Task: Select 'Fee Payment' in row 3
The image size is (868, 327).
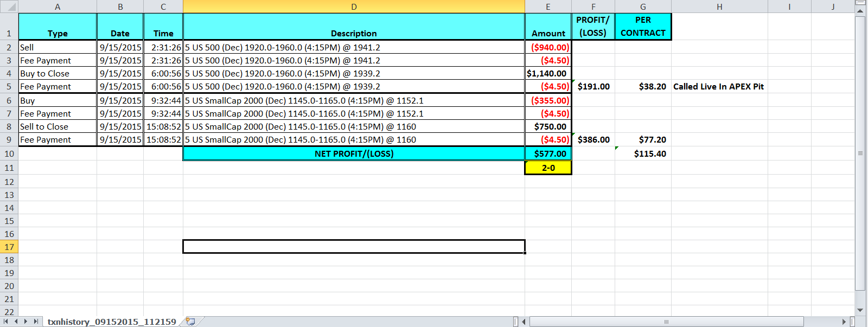Action: click(58, 60)
